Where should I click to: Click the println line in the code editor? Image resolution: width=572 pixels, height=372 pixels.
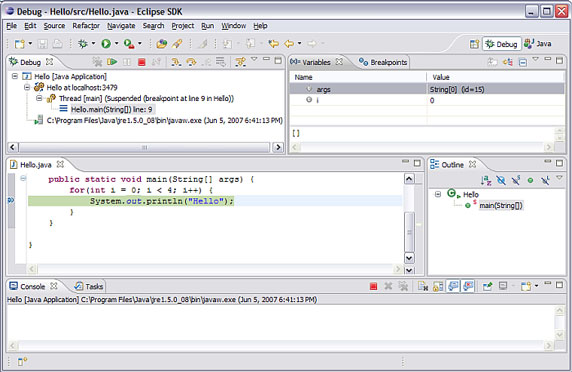pyautogui.click(x=162, y=201)
